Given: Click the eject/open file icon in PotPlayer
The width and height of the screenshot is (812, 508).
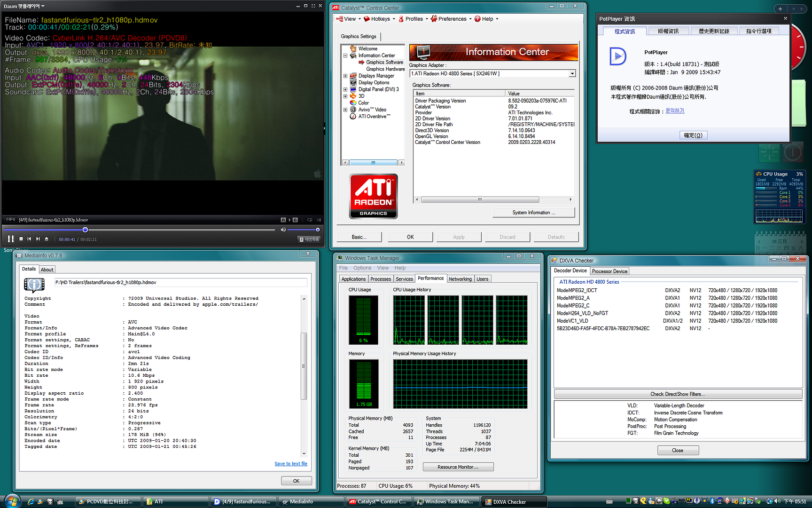Looking at the screenshot, I should 47,239.
